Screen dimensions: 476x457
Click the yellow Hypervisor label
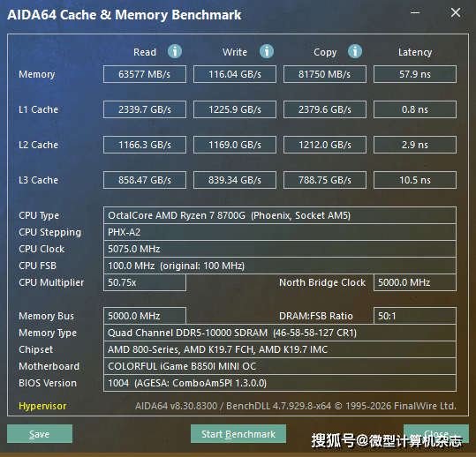42,406
